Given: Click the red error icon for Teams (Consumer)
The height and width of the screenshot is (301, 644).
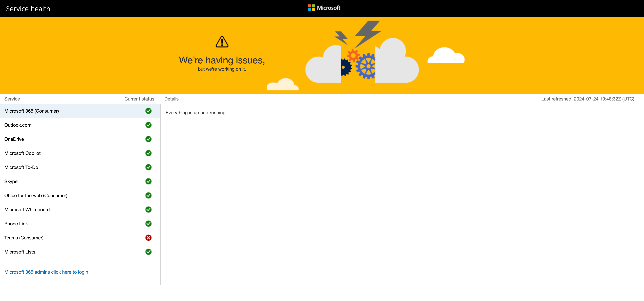Looking at the screenshot, I should coord(148,238).
